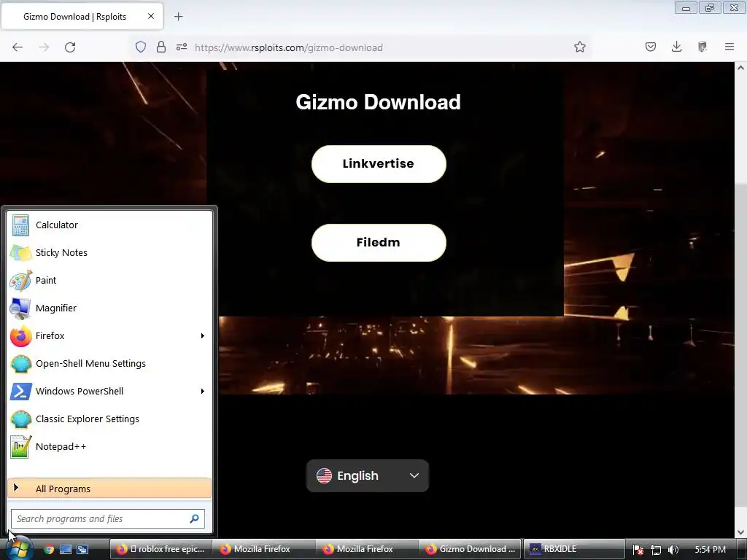Open Classic Explorer Settings

point(109,419)
